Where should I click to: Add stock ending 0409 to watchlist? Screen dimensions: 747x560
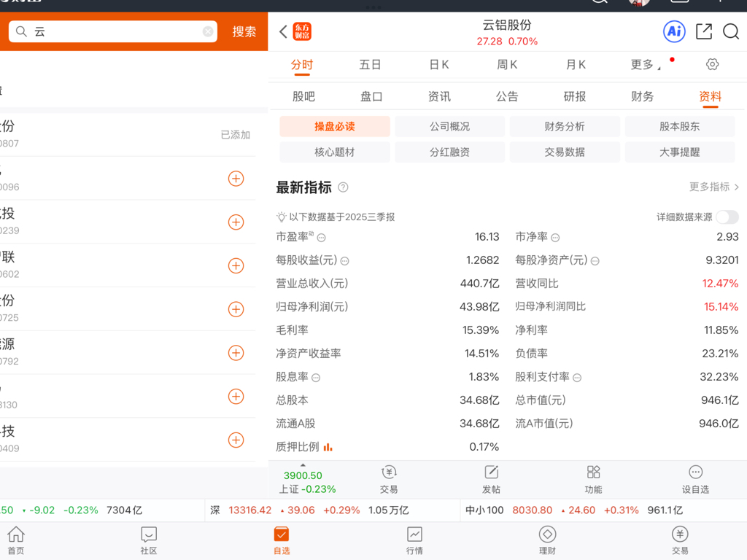tap(236, 440)
